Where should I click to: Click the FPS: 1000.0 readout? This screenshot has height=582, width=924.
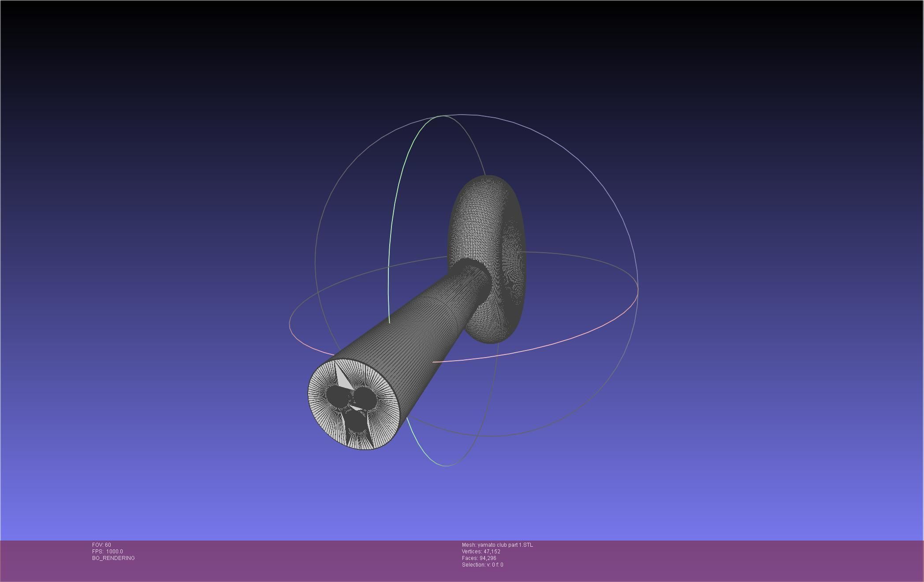tap(108, 552)
